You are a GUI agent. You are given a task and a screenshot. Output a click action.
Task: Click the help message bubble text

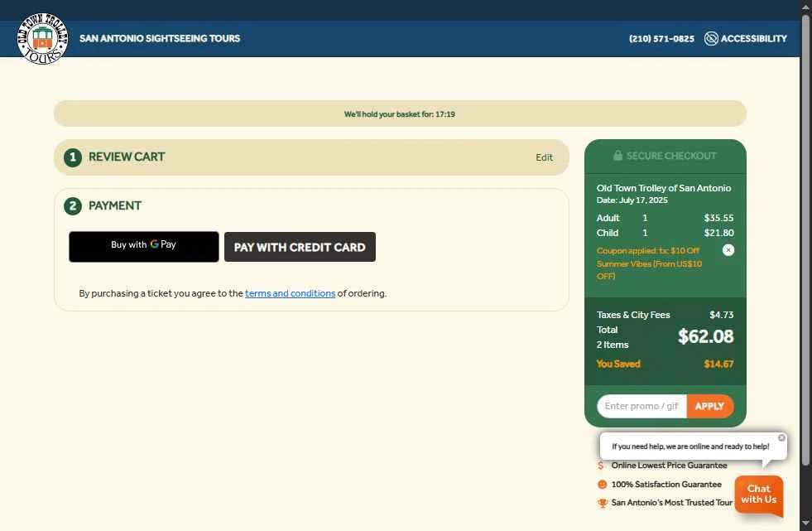tap(690, 447)
